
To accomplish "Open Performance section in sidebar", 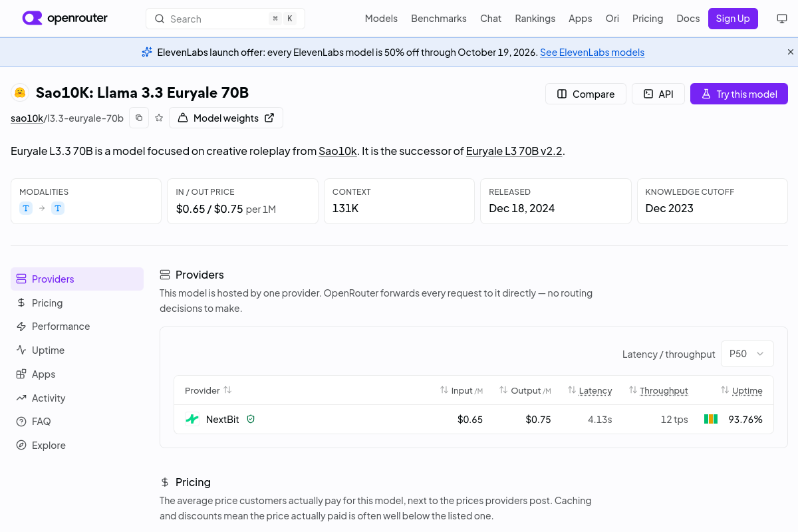I will [77, 326].
